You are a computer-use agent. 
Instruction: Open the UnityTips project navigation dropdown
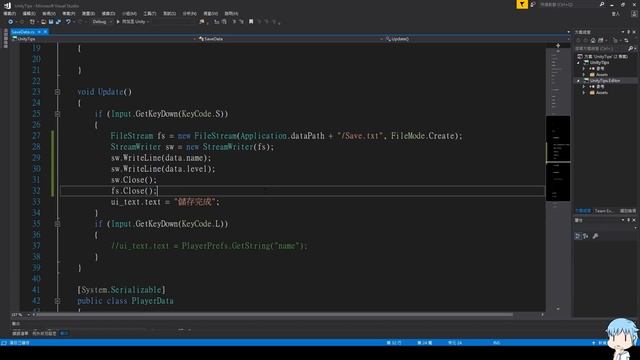pos(104,39)
